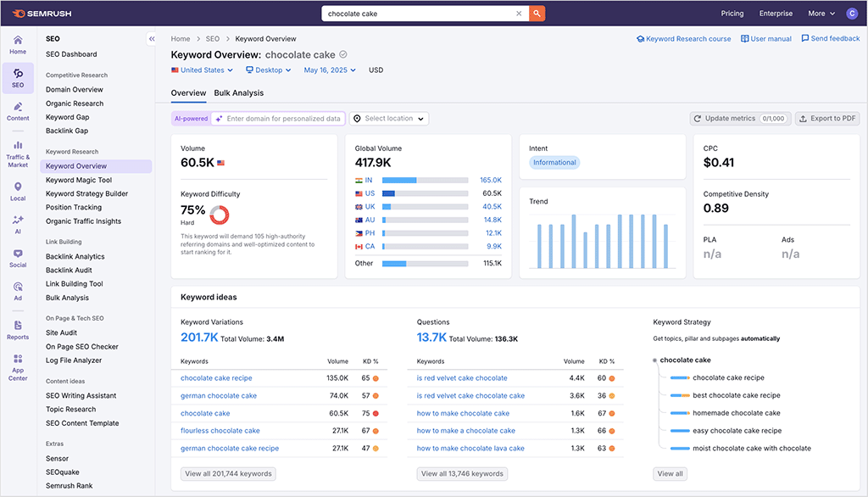Click the Keyword Strategy View all button

[x=670, y=474]
